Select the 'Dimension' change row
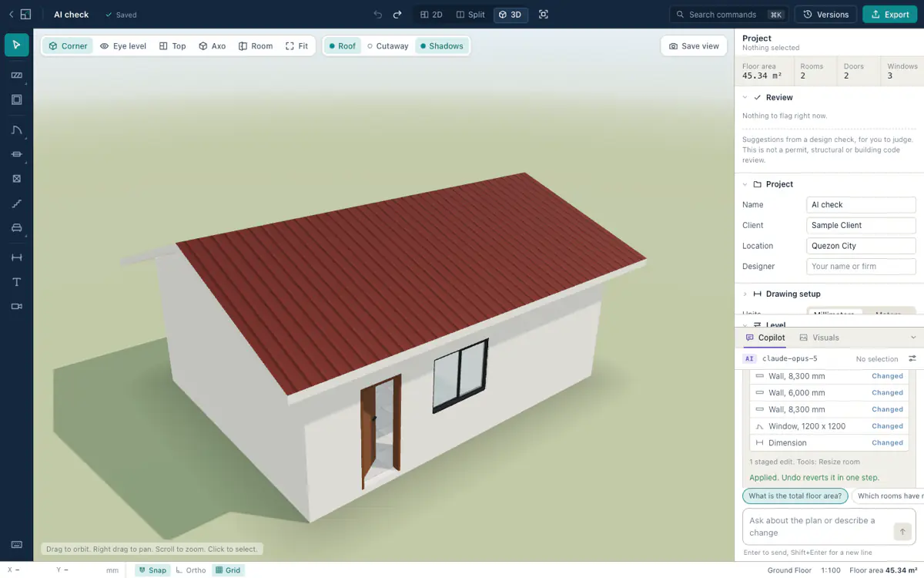The image size is (924, 578). point(829,443)
